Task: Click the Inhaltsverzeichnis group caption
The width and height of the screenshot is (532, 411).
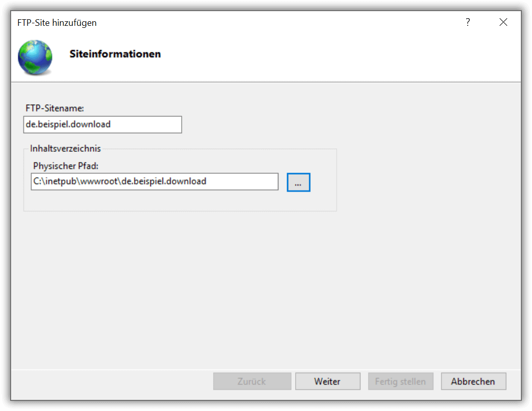Action: 65,149
